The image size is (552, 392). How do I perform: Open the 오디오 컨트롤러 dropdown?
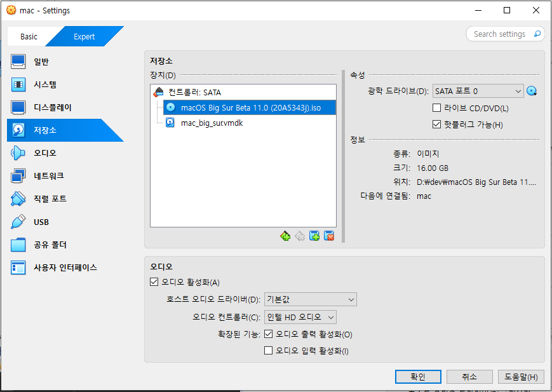click(300, 317)
